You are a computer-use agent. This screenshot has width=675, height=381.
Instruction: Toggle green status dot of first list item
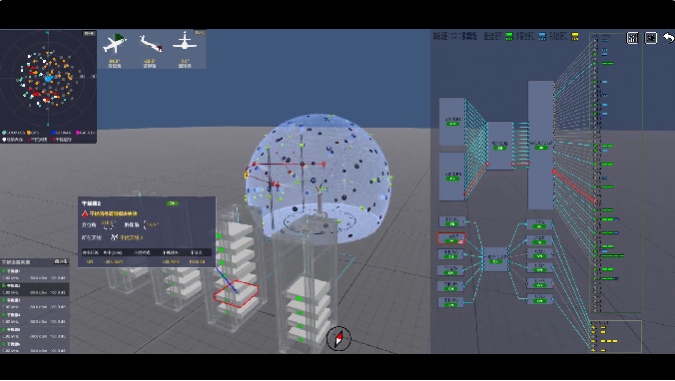pos(4,271)
